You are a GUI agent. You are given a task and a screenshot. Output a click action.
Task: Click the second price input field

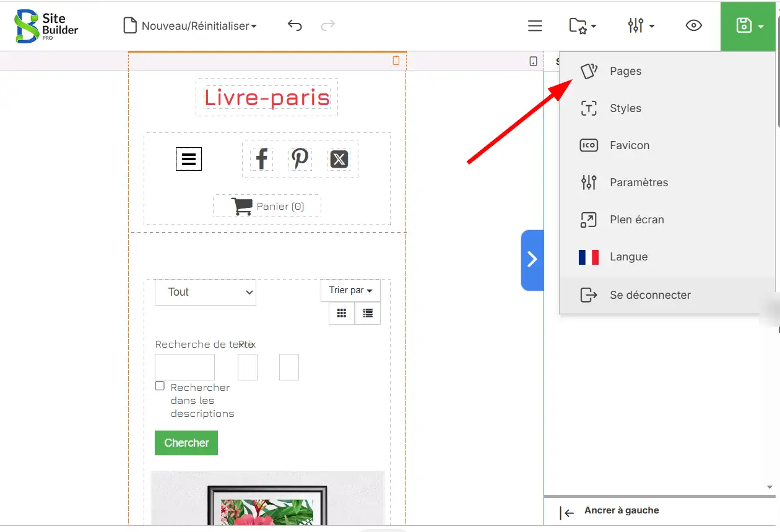pos(289,367)
